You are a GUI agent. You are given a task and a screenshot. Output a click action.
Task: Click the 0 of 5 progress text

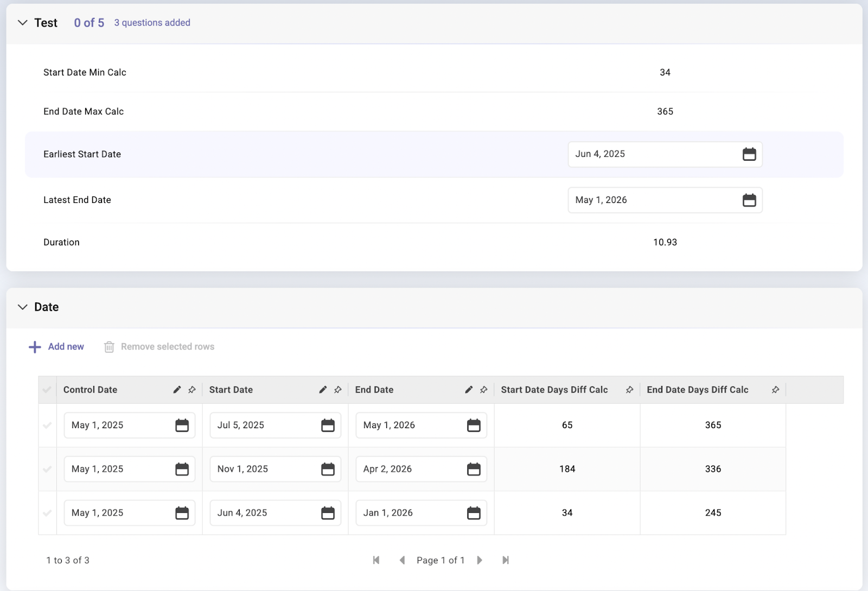pyautogui.click(x=89, y=23)
